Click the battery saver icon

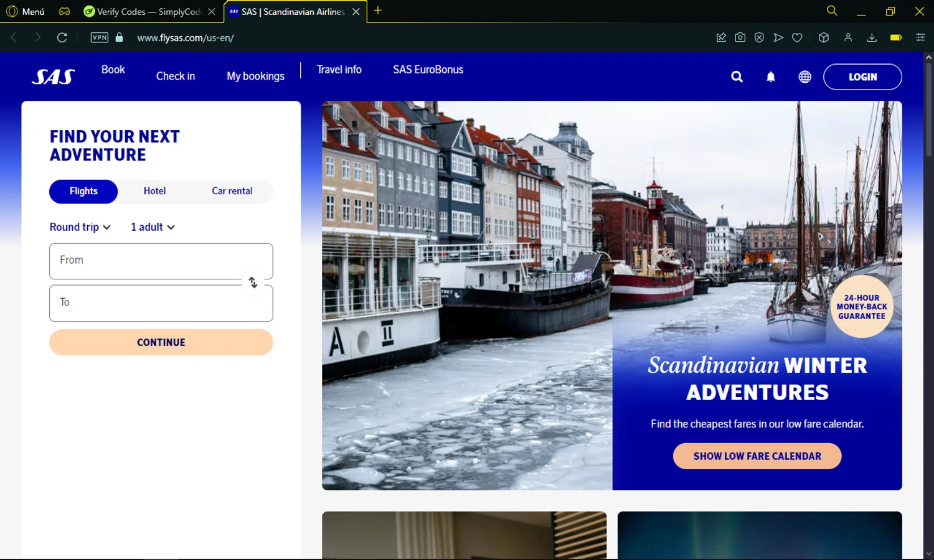click(x=896, y=37)
